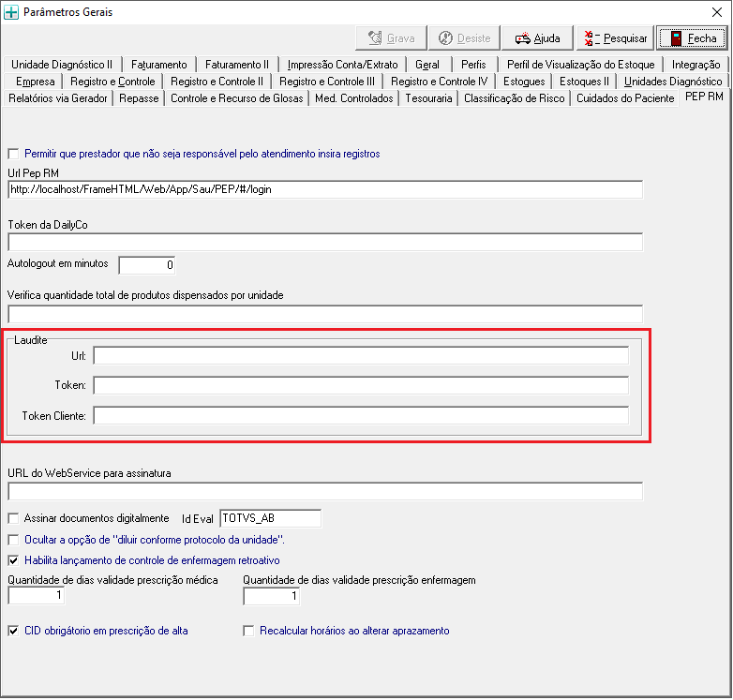The image size is (733, 700).
Task: Click the Laudite Url field
Action: click(361, 355)
